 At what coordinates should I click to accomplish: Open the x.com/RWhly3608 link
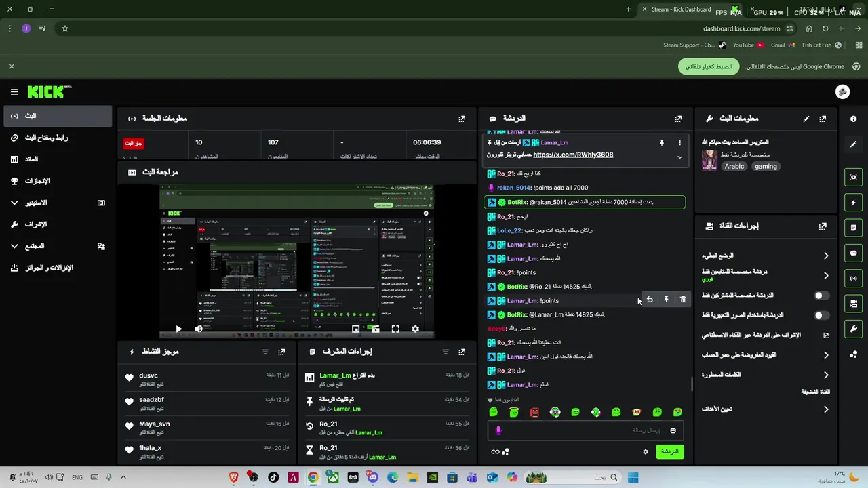click(573, 155)
